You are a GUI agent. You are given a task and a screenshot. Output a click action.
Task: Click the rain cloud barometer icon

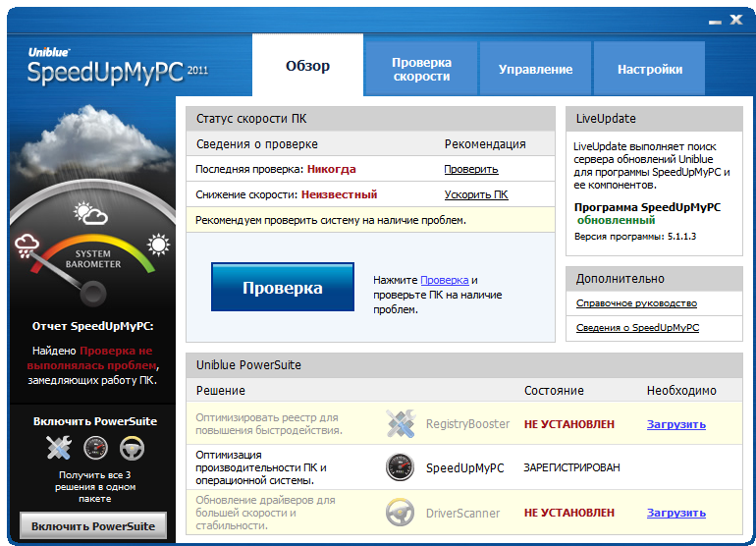[x=27, y=246]
